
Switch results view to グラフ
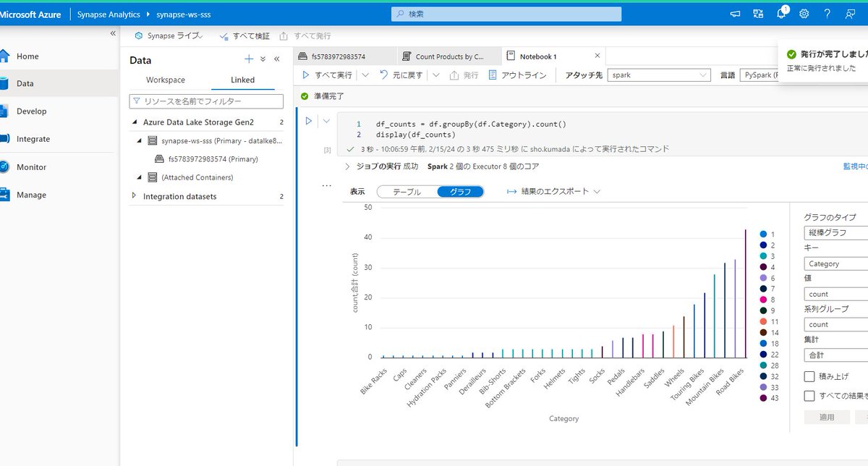click(461, 192)
